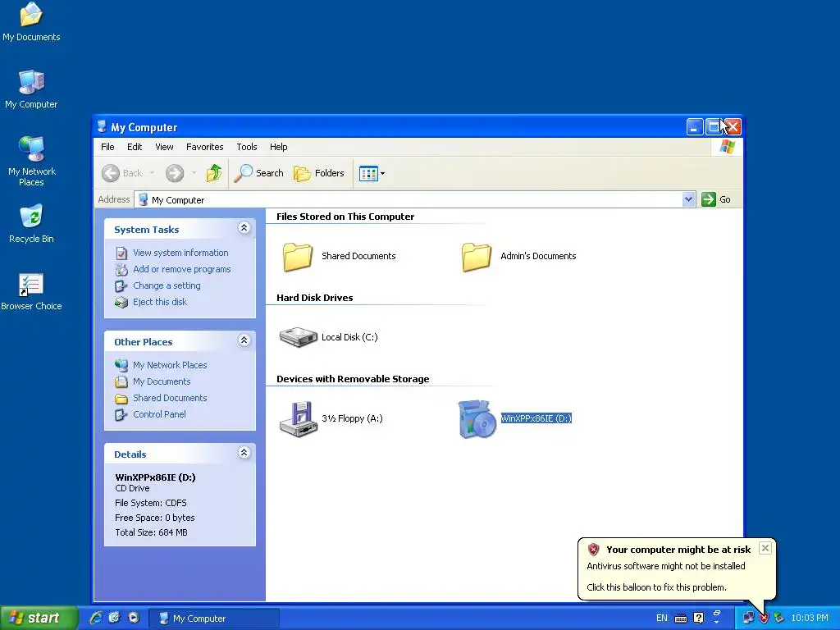This screenshot has width=840, height=630.
Task: Click the Windows flag logo in menu bar
Action: point(727,146)
